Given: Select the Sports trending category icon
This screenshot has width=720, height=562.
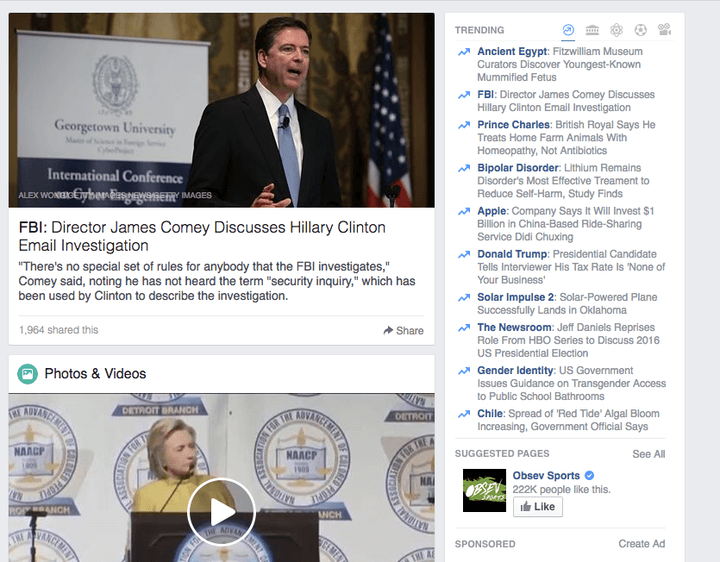Looking at the screenshot, I should [x=641, y=30].
